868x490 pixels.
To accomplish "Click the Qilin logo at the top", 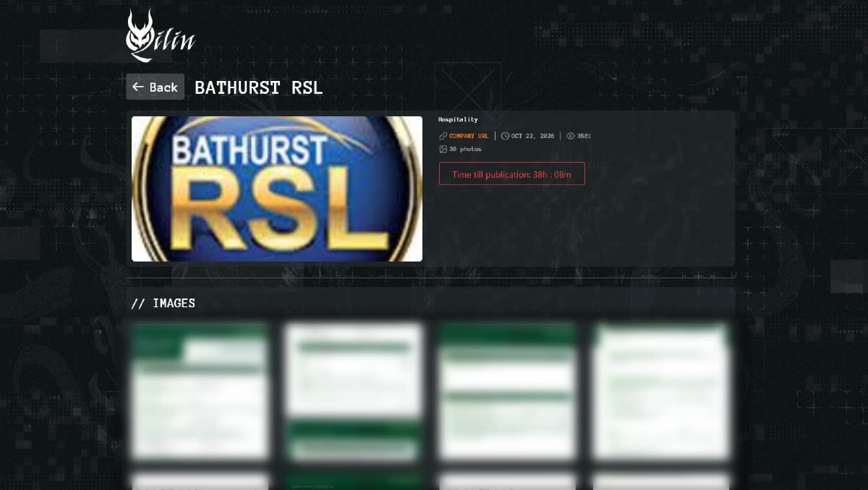I will click(x=161, y=35).
